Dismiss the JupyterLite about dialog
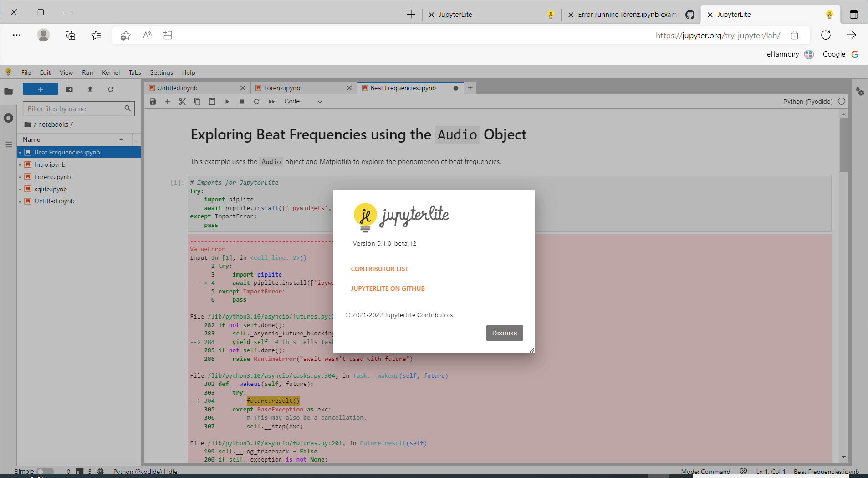Image resolution: width=868 pixels, height=478 pixels. coord(504,333)
